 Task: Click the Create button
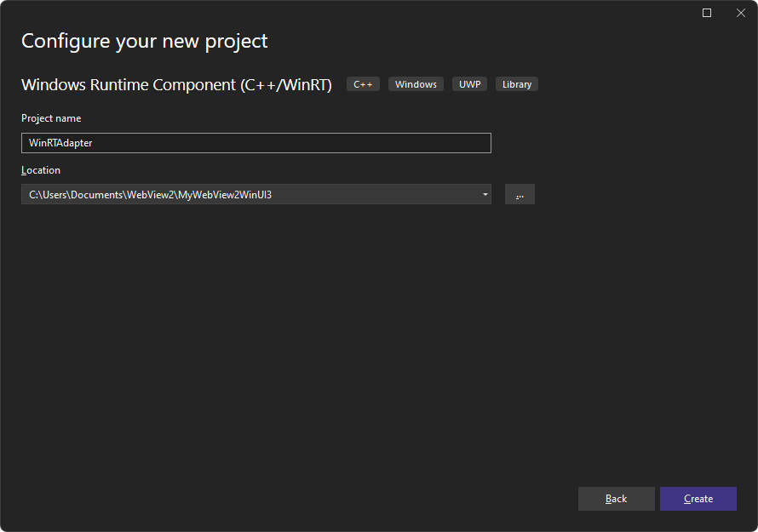point(698,499)
